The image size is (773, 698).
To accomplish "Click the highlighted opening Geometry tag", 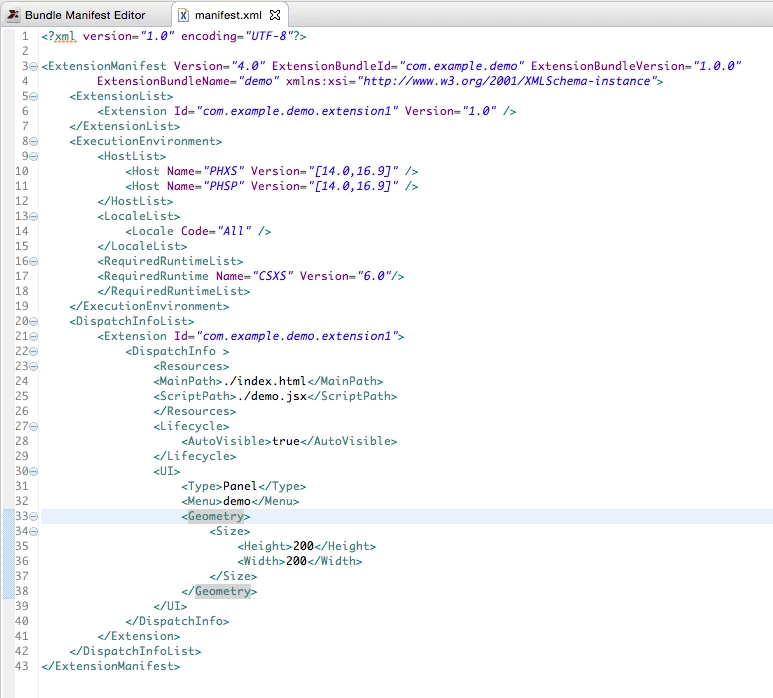I will (x=216, y=516).
